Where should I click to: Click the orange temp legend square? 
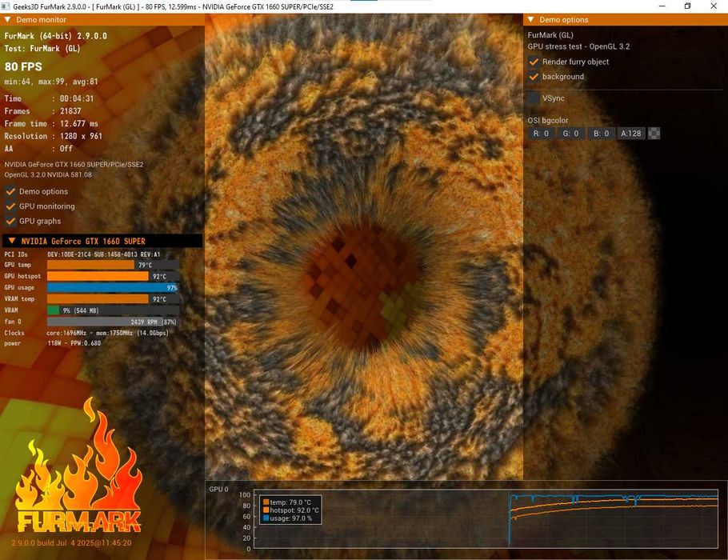tap(266, 502)
